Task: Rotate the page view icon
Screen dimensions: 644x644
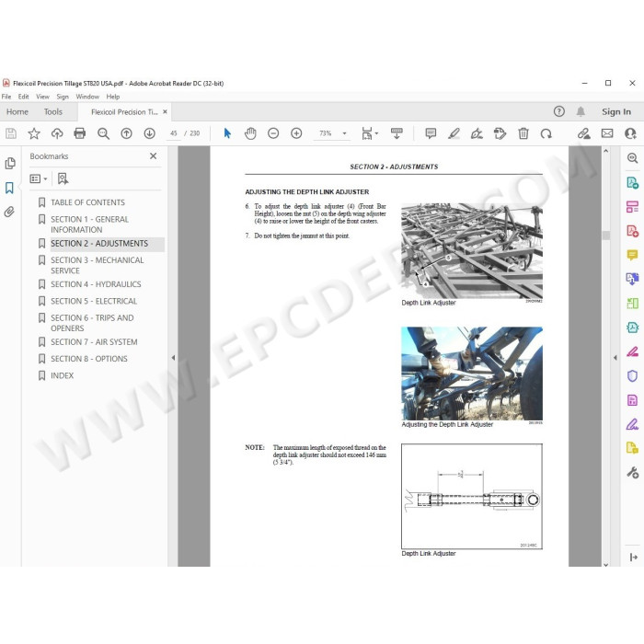Action: 546,133
